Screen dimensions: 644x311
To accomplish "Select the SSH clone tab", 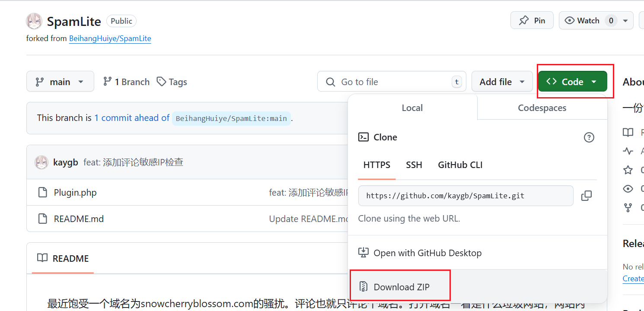I will (x=414, y=165).
